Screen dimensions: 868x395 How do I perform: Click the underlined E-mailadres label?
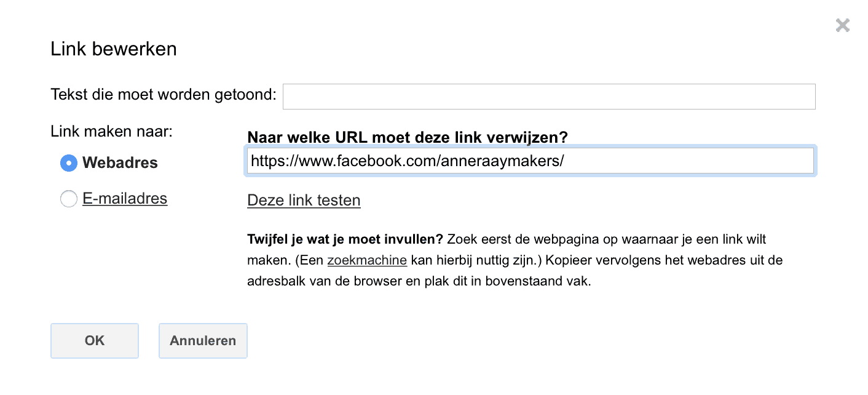point(125,199)
